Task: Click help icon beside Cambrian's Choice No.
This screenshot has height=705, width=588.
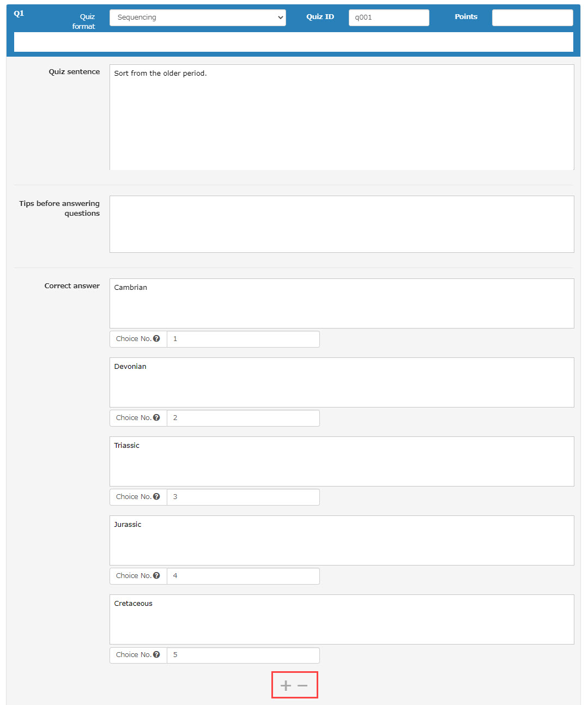Action: 156,338
